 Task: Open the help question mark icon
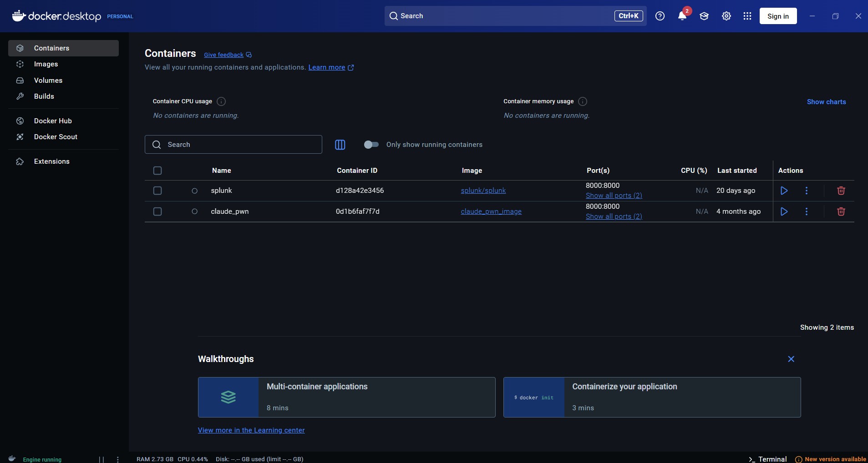(660, 16)
